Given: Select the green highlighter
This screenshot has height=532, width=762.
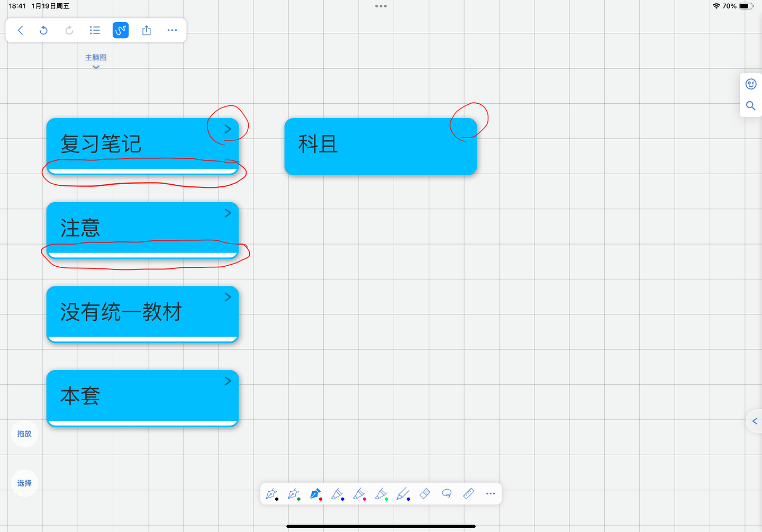Looking at the screenshot, I should [x=381, y=494].
